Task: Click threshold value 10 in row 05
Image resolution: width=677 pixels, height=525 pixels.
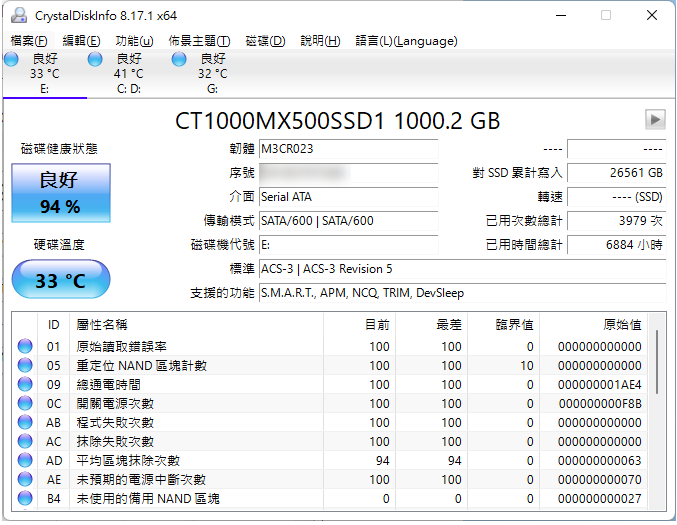Action: coord(527,365)
